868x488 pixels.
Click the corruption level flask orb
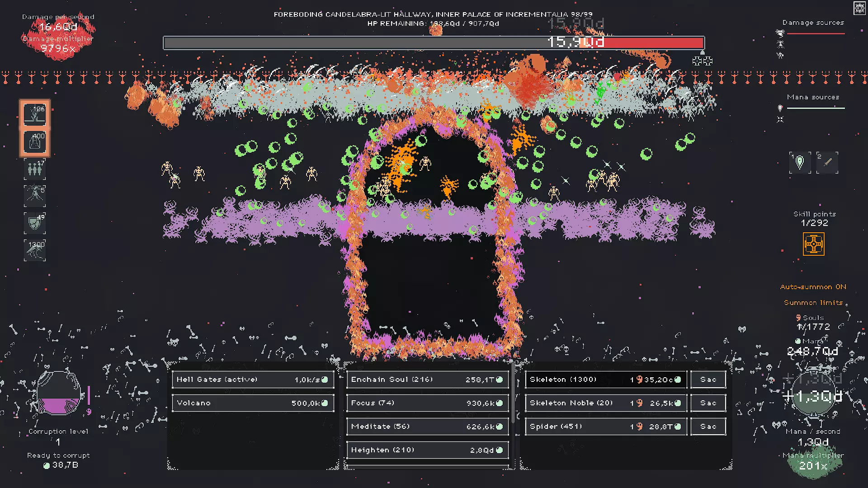point(58,393)
